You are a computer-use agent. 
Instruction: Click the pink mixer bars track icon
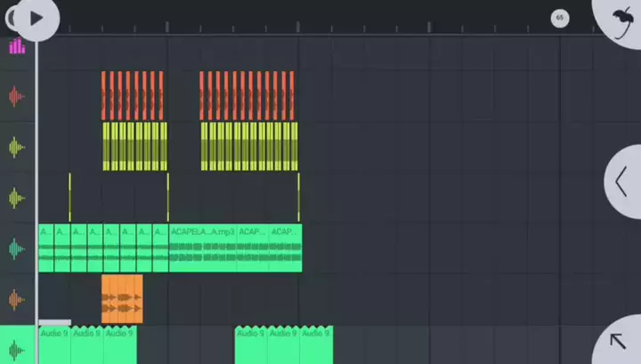(16, 46)
